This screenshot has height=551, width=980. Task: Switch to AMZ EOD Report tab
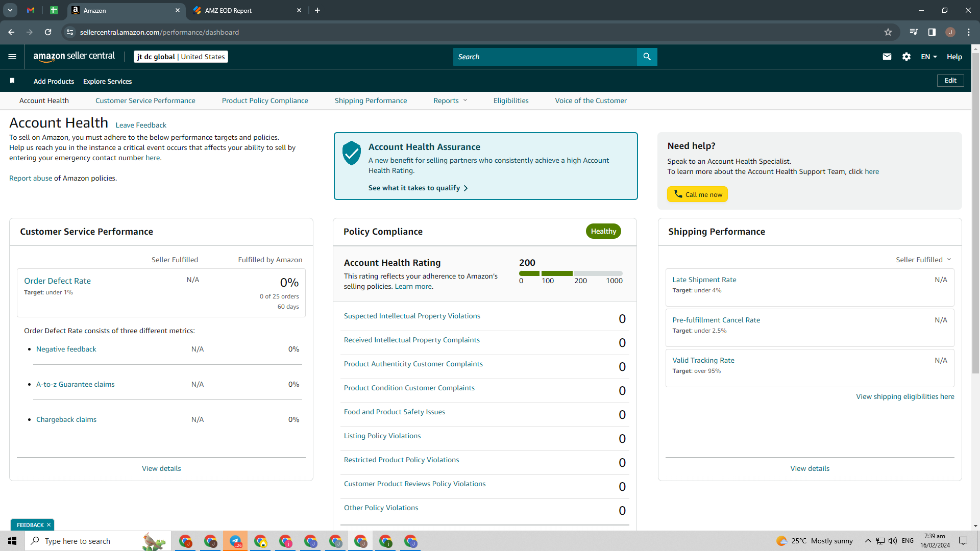[247, 10]
